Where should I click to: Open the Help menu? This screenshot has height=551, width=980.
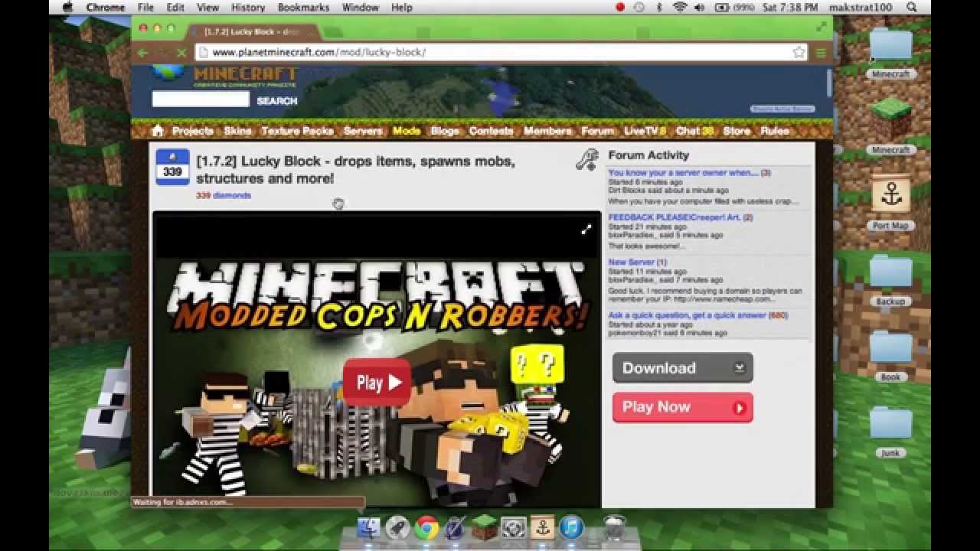tap(402, 7)
